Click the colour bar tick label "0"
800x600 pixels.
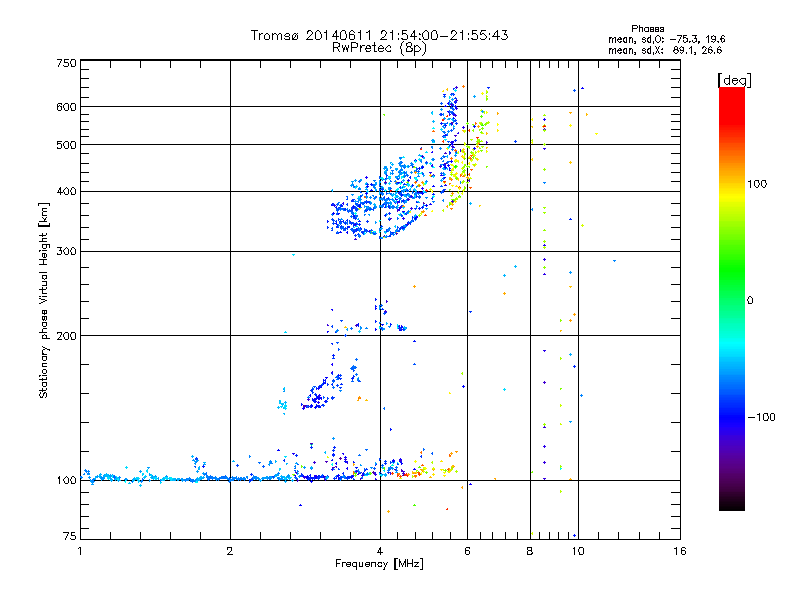(x=750, y=301)
